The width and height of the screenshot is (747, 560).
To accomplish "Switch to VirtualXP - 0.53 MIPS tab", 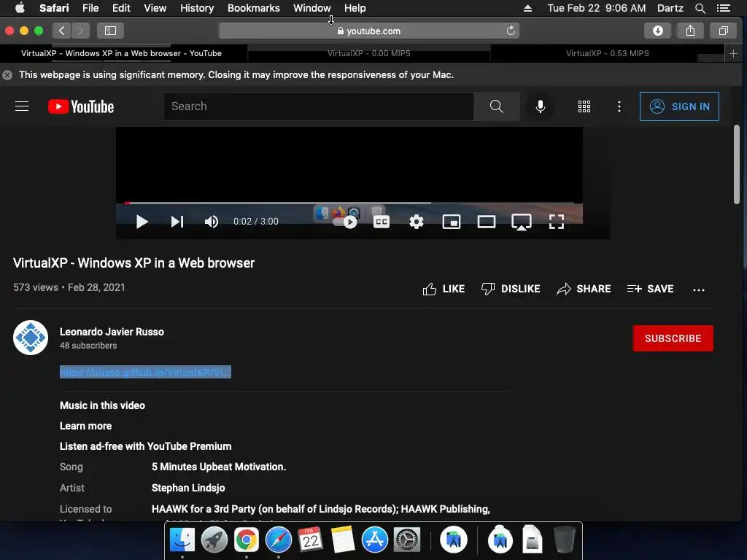I will (x=607, y=53).
